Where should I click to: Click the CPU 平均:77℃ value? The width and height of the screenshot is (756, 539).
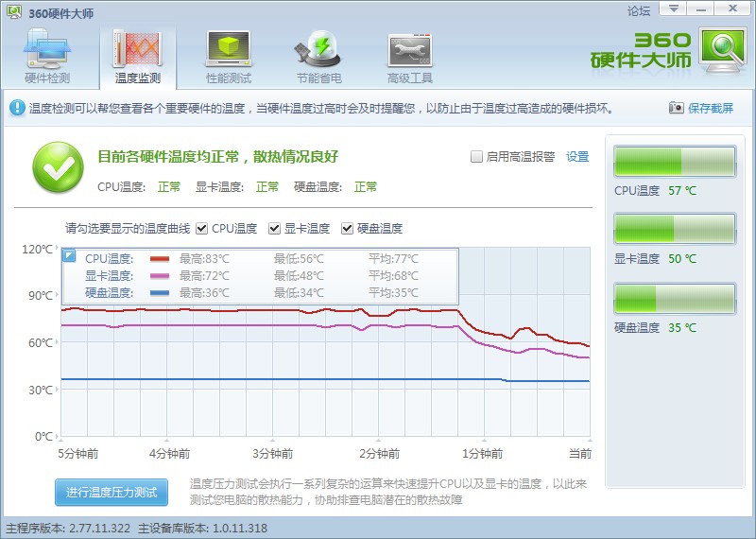point(393,259)
